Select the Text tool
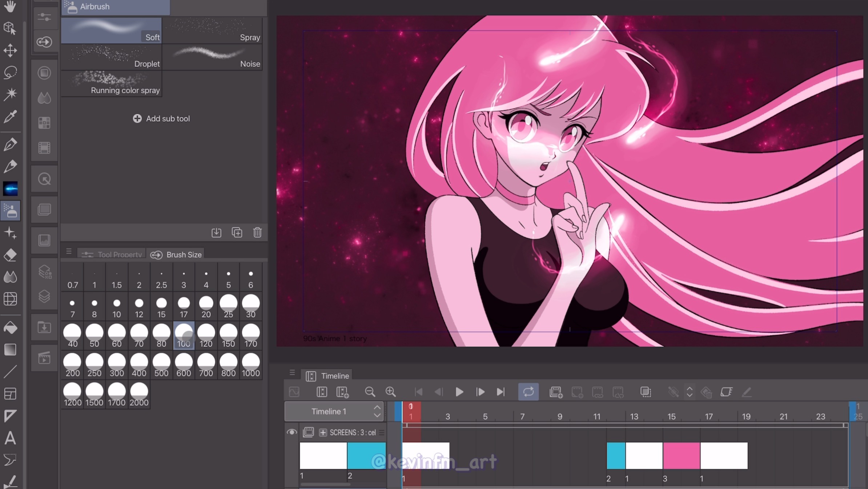This screenshot has width=868, height=489. point(10,438)
